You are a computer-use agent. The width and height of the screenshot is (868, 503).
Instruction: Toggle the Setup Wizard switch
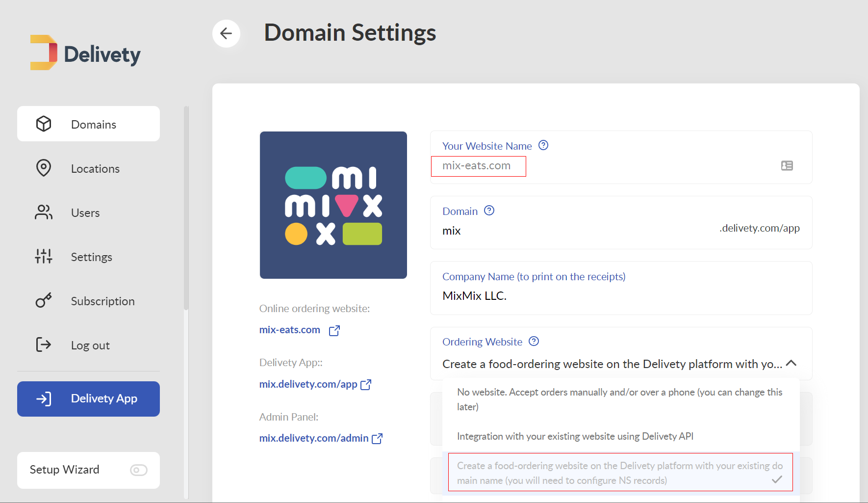tap(138, 470)
